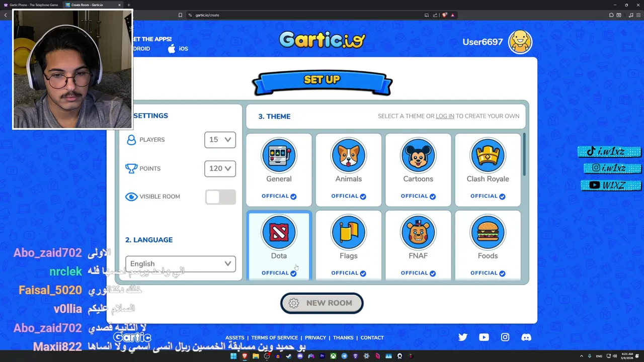644x362 pixels.
Task: Open Discord from the taskbar
Action: (300, 356)
